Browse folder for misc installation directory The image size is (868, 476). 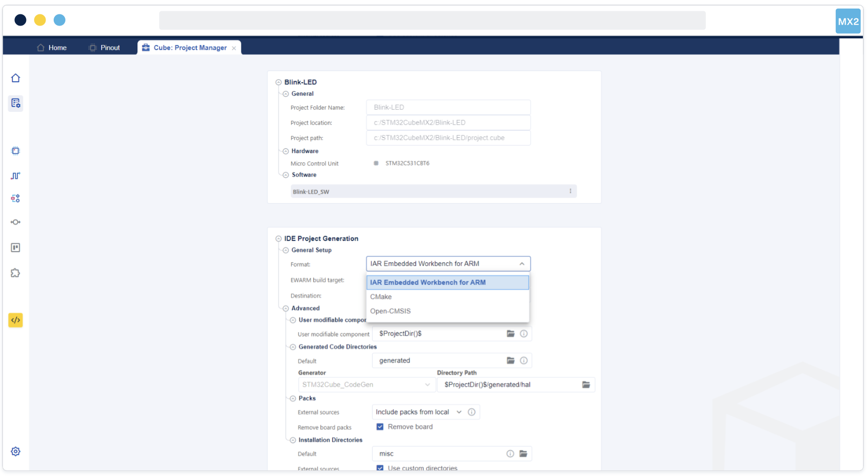(523, 454)
